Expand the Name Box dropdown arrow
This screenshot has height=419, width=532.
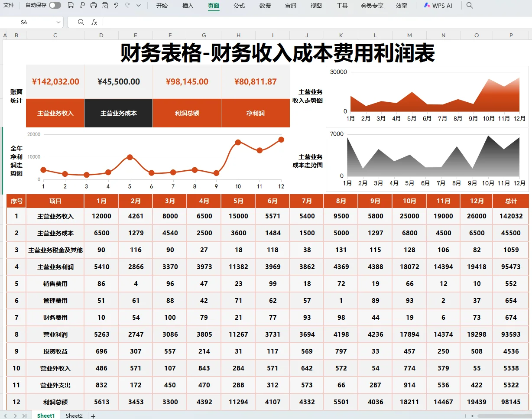click(x=58, y=22)
